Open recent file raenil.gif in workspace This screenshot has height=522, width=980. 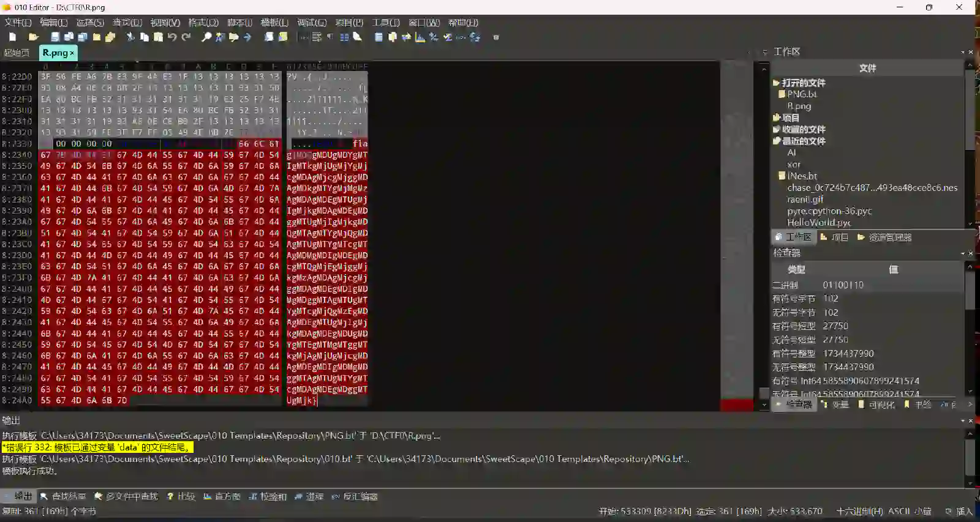click(x=805, y=199)
